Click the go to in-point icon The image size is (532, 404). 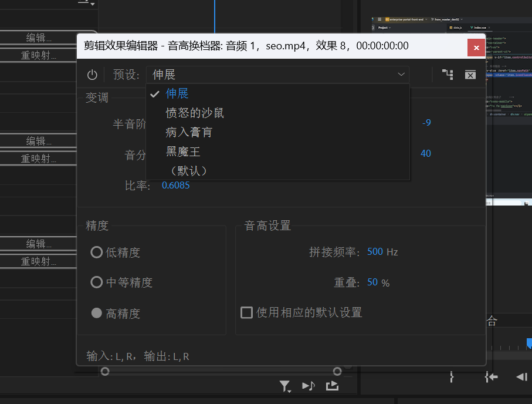(x=492, y=377)
